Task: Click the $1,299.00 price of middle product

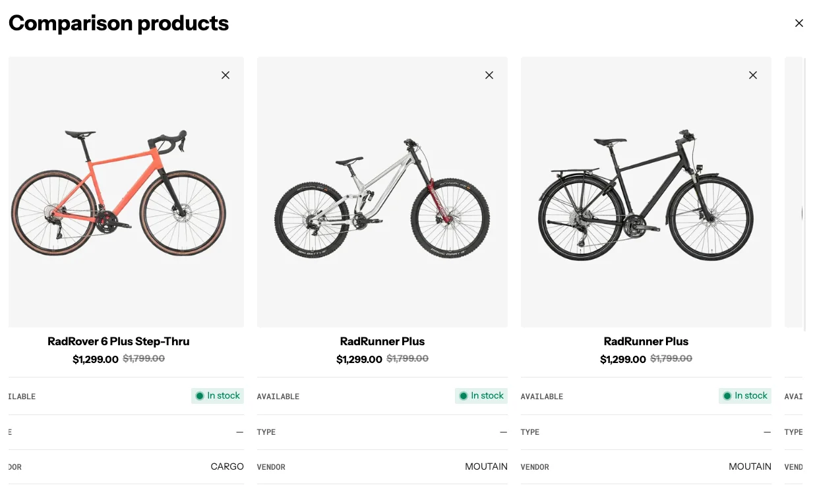Action: tap(359, 359)
